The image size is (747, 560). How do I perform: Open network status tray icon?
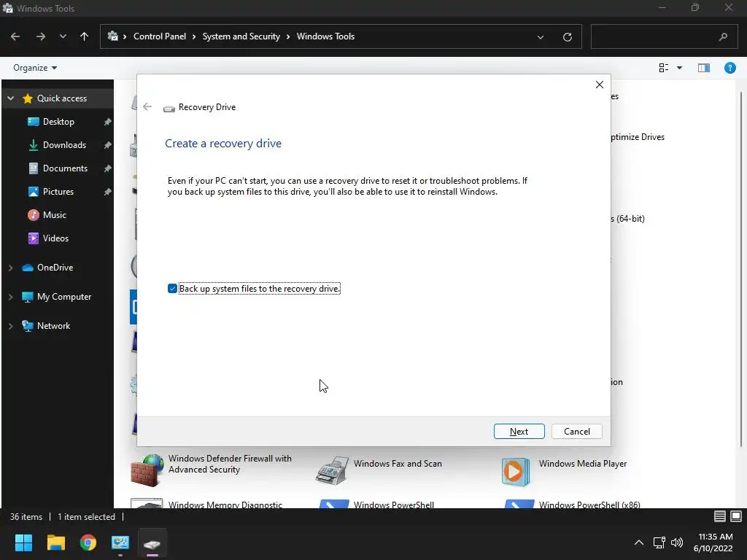click(659, 542)
